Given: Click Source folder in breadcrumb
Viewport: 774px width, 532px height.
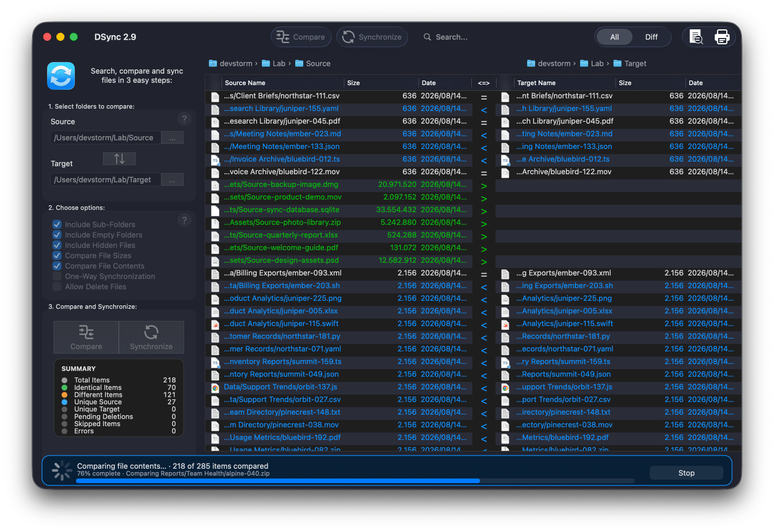Looking at the screenshot, I should [x=313, y=63].
